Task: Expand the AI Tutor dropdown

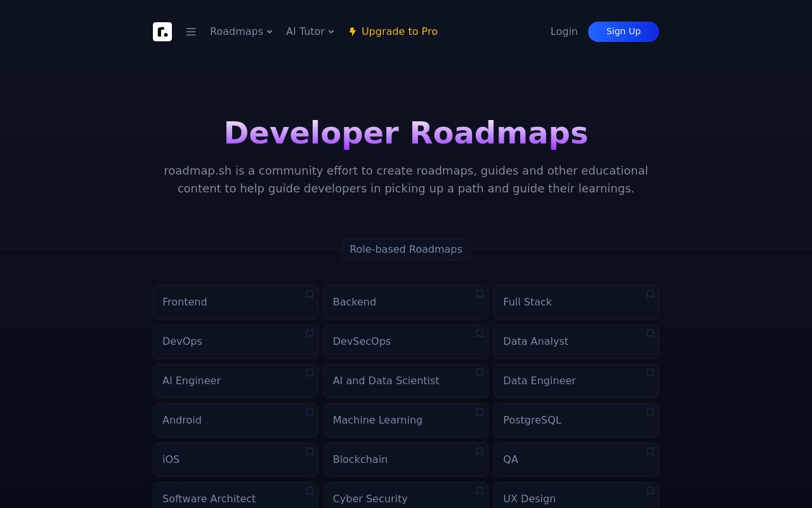Action: pyautogui.click(x=310, y=31)
